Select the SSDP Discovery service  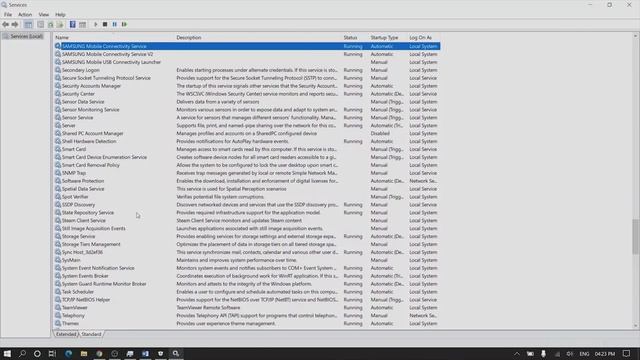pyautogui.click(x=247, y=204)
